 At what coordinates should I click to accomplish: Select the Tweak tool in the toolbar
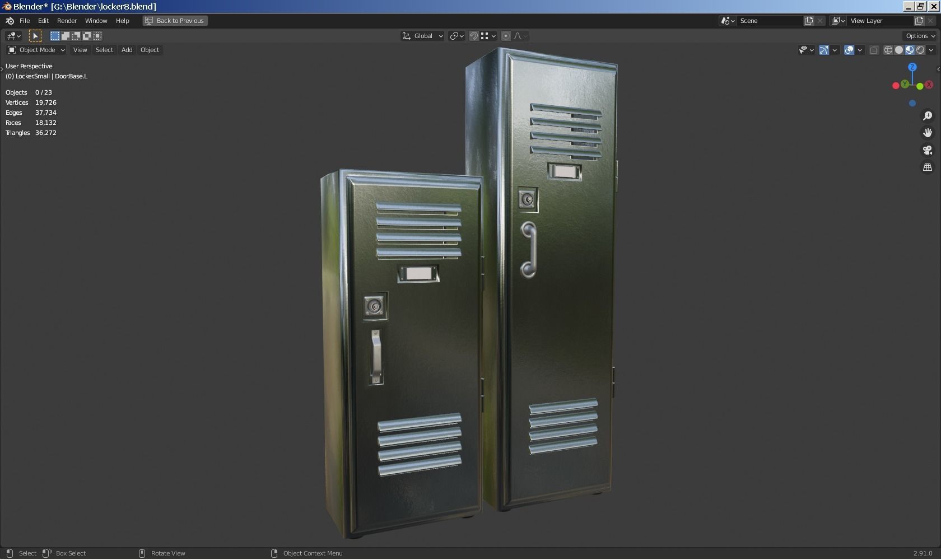click(35, 36)
